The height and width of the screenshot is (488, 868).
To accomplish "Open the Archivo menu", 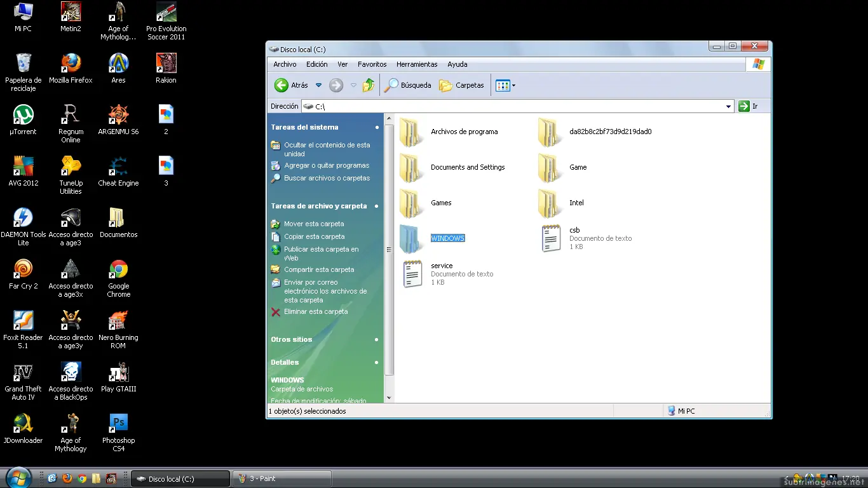I will coord(285,64).
